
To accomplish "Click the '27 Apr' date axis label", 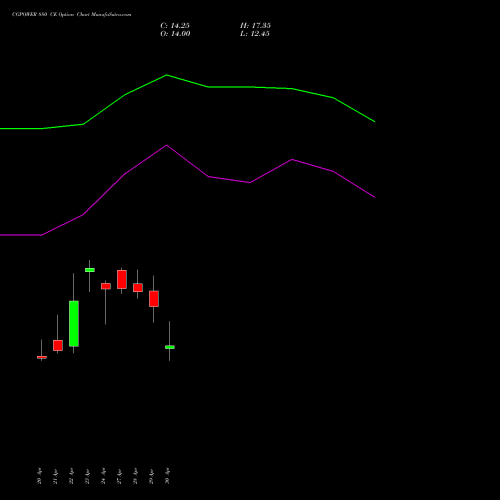I will tap(119, 476).
